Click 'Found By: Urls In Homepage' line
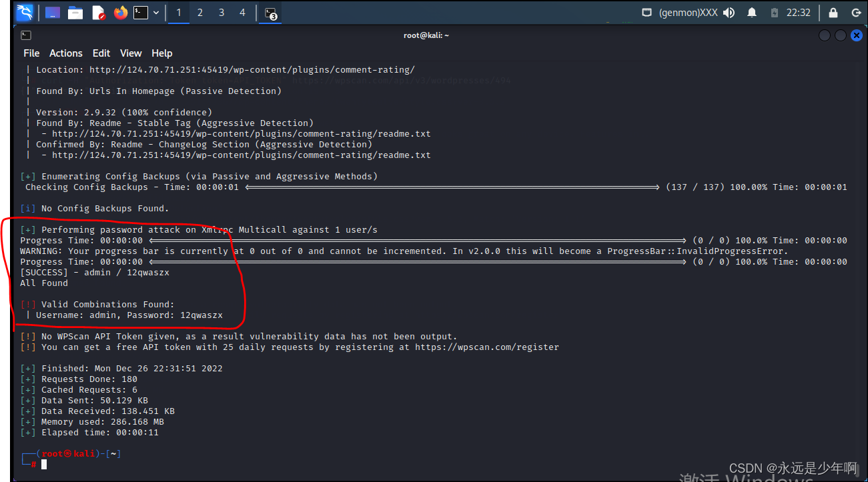Image resolution: width=868 pixels, height=482 pixels. [x=159, y=91]
